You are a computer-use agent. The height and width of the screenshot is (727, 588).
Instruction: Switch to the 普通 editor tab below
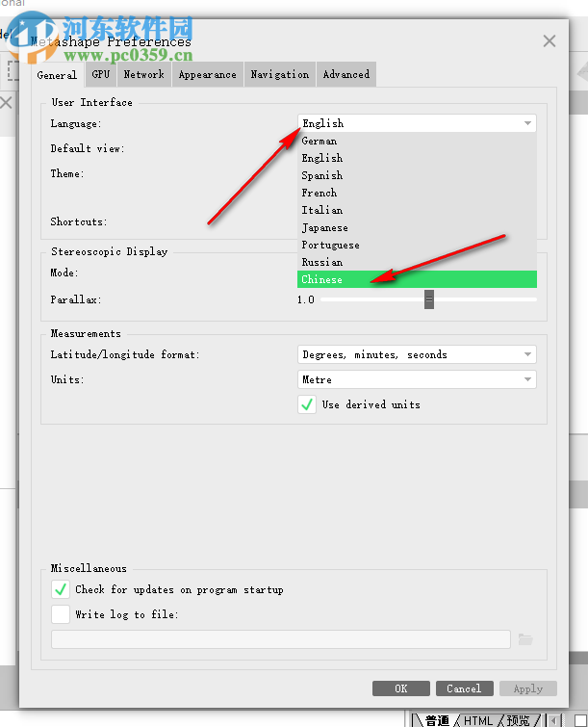437,720
